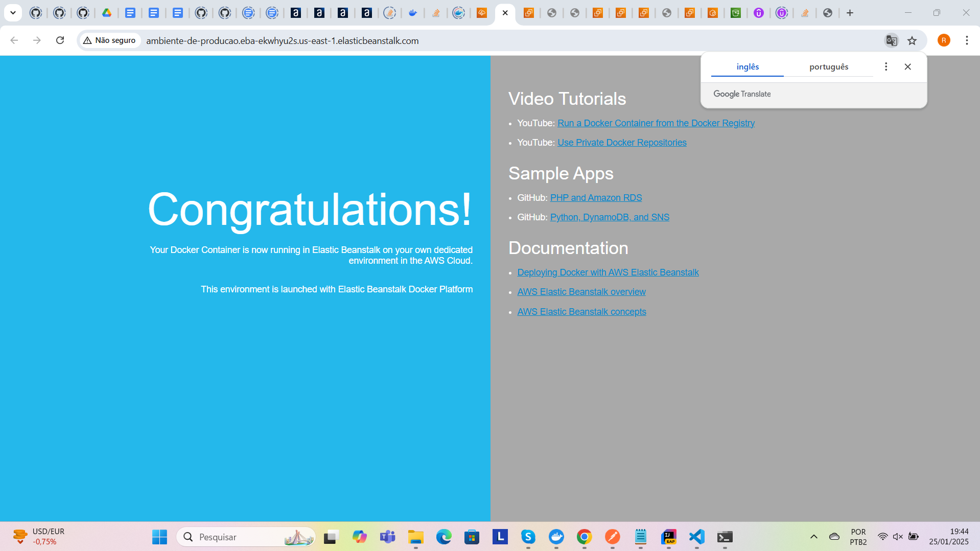Open Microsoft Store from the taskbar
This screenshot has width=980, height=551.
pyautogui.click(x=472, y=537)
